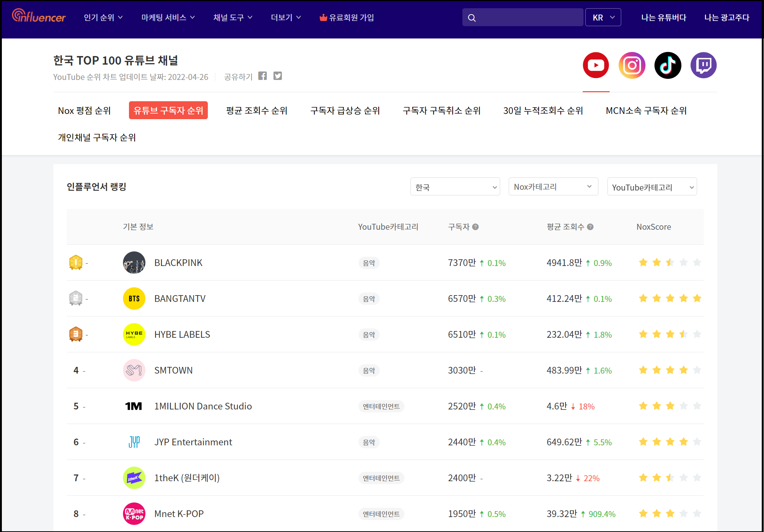Switch to Instagram rankings icon
The width and height of the screenshot is (764, 532).
pyautogui.click(x=632, y=65)
